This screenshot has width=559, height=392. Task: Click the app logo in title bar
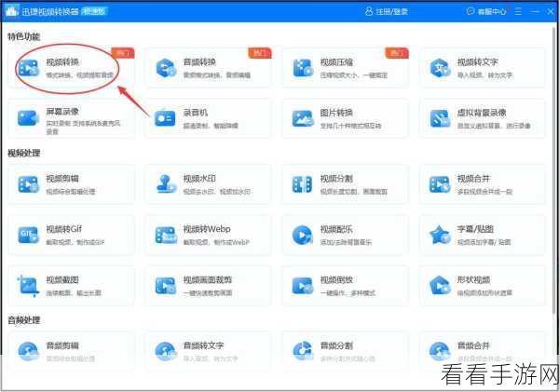point(11,11)
